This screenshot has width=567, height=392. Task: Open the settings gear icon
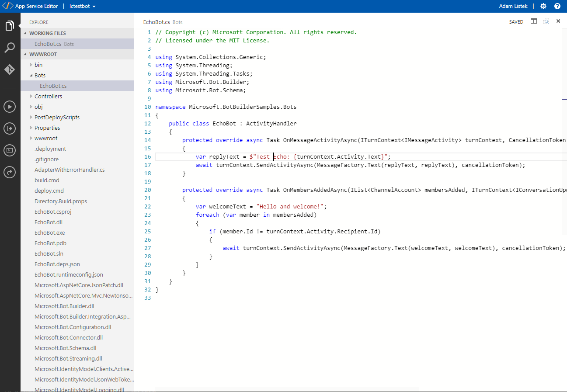click(543, 6)
